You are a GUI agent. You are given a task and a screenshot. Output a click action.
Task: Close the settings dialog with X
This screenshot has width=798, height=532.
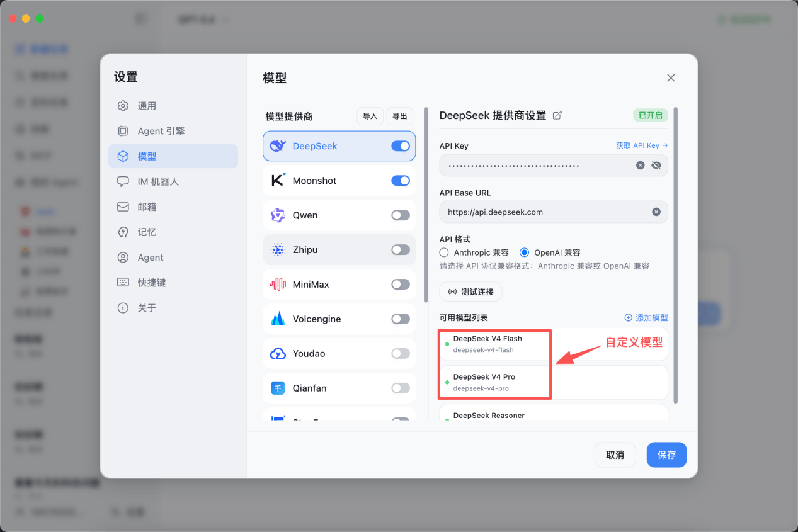tap(671, 78)
